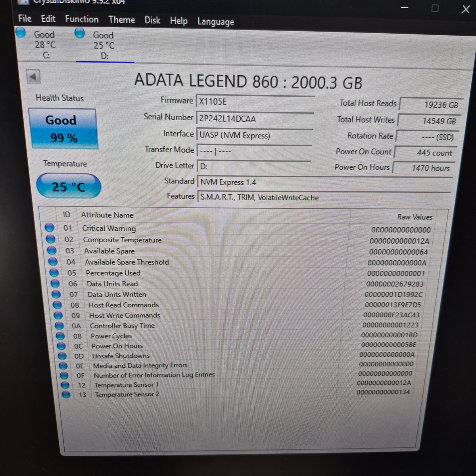This screenshot has width=476, height=476.
Task: Click the status icon for Composite Temperature
Action: [51, 239]
